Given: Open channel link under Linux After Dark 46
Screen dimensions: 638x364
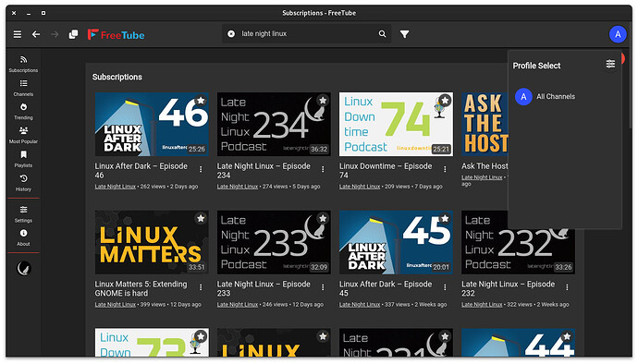Looking at the screenshot, I should pos(116,187).
